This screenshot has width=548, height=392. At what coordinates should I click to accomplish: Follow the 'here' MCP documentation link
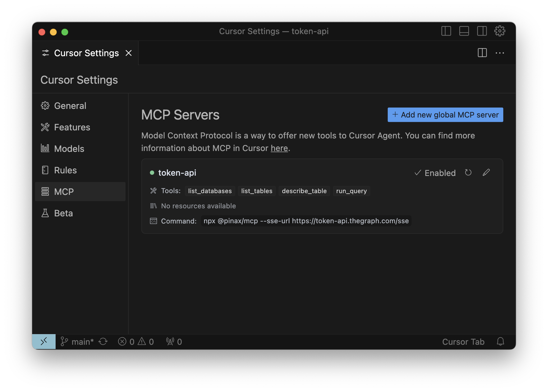tap(279, 148)
